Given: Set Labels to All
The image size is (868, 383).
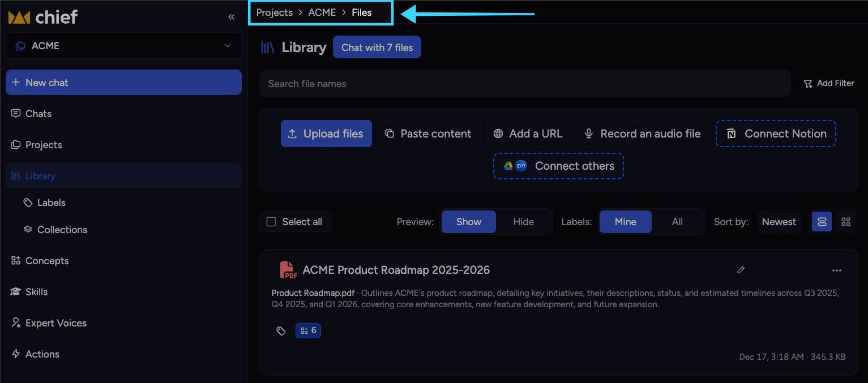Looking at the screenshot, I should tap(677, 222).
